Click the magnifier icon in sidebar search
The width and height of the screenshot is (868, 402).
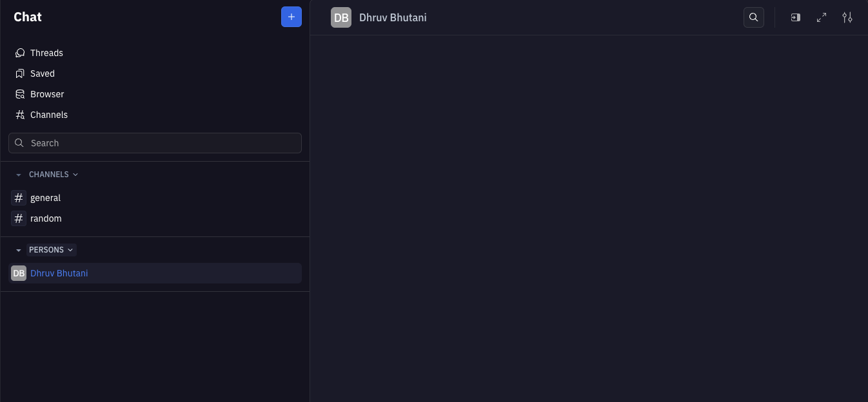(x=19, y=143)
